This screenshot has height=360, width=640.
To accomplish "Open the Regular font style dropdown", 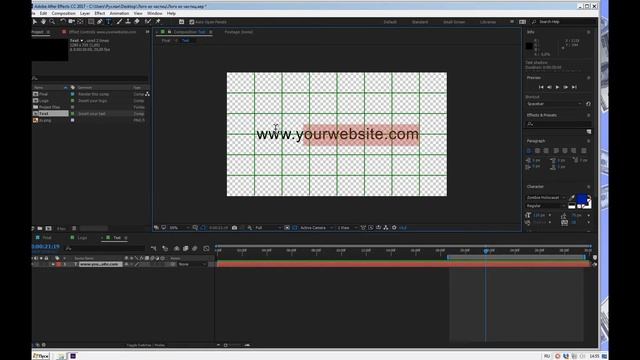I will 546,206.
